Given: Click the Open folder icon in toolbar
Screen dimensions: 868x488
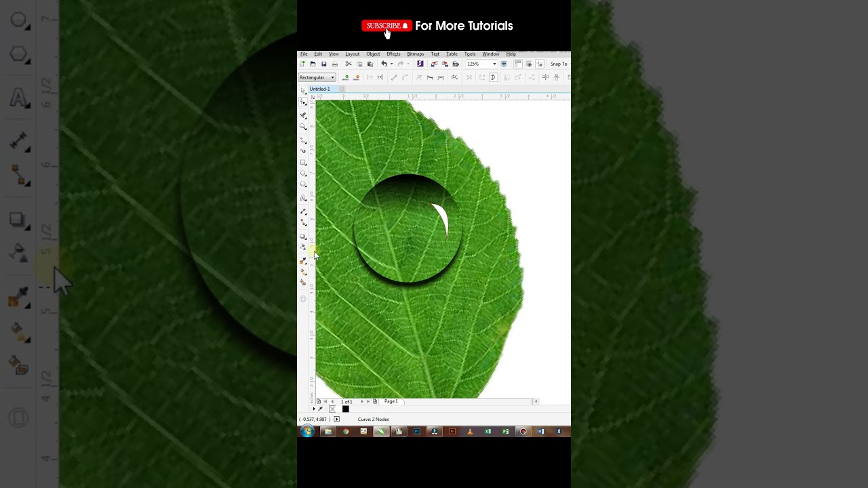Looking at the screenshot, I should [x=313, y=64].
